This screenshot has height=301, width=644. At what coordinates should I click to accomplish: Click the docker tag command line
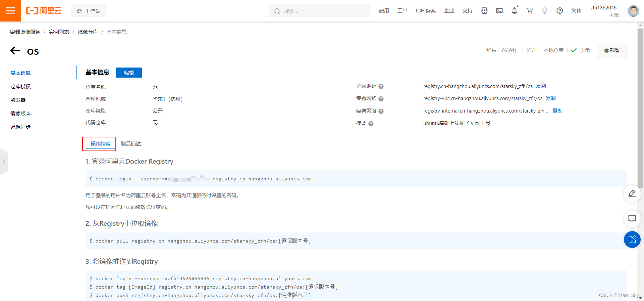click(214, 287)
